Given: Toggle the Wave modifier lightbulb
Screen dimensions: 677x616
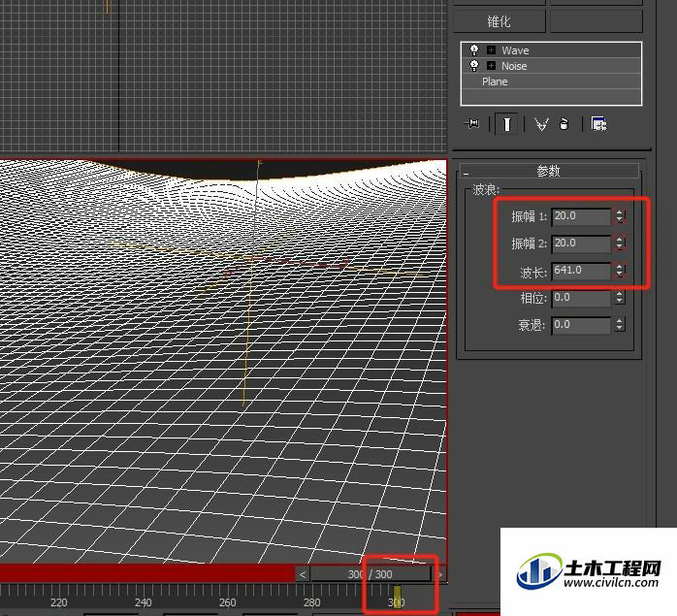Looking at the screenshot, I should coord(474,50).
